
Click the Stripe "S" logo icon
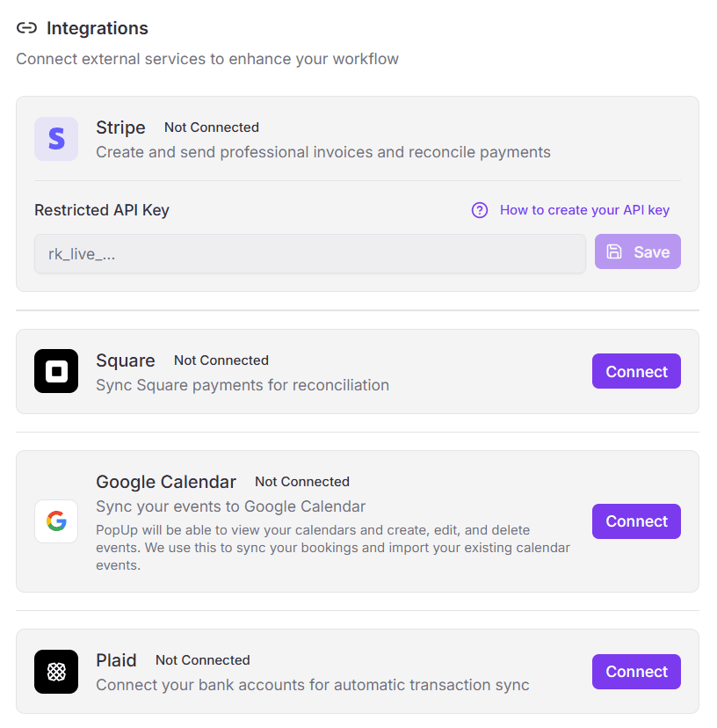(55, 138)
